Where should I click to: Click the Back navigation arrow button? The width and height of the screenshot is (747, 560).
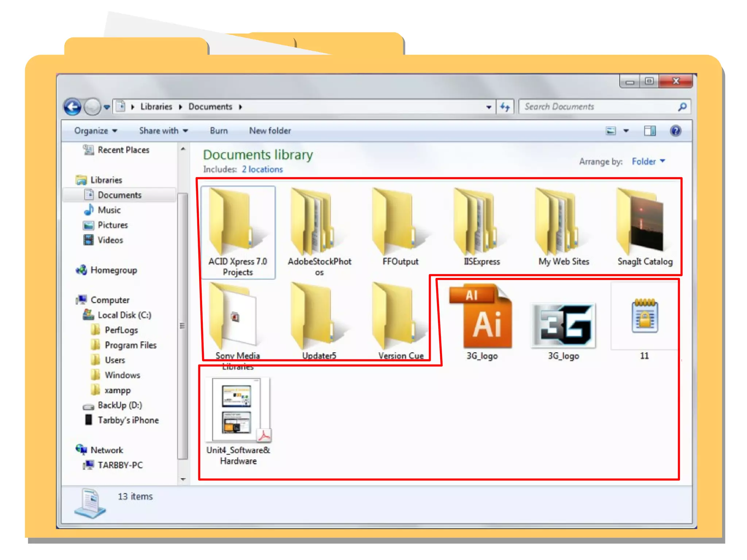click(73, 107)
